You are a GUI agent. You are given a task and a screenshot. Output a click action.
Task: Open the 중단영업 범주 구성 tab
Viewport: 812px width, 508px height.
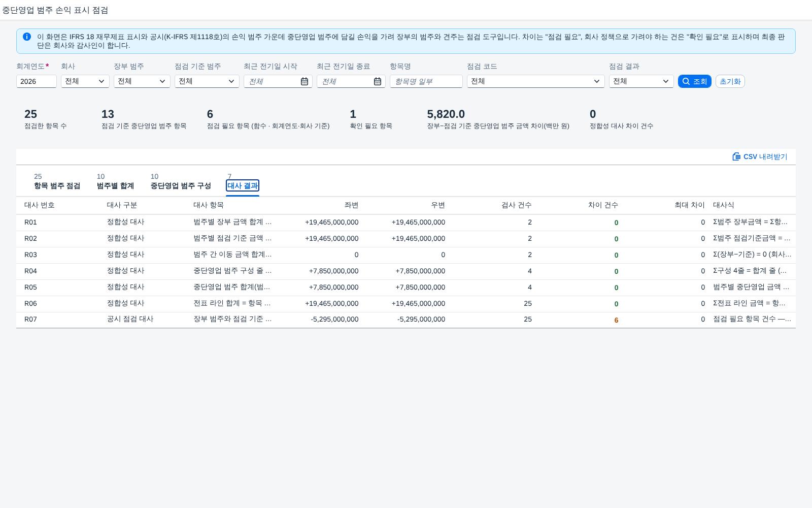point(181,182)
